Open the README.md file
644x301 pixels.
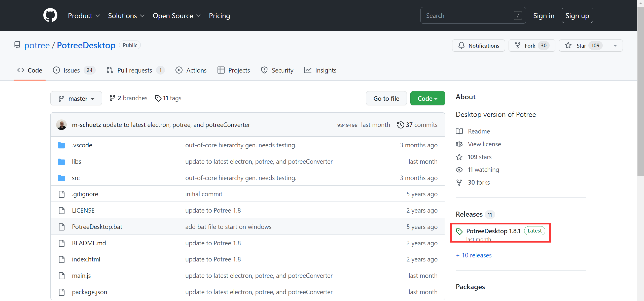(89, 243)
